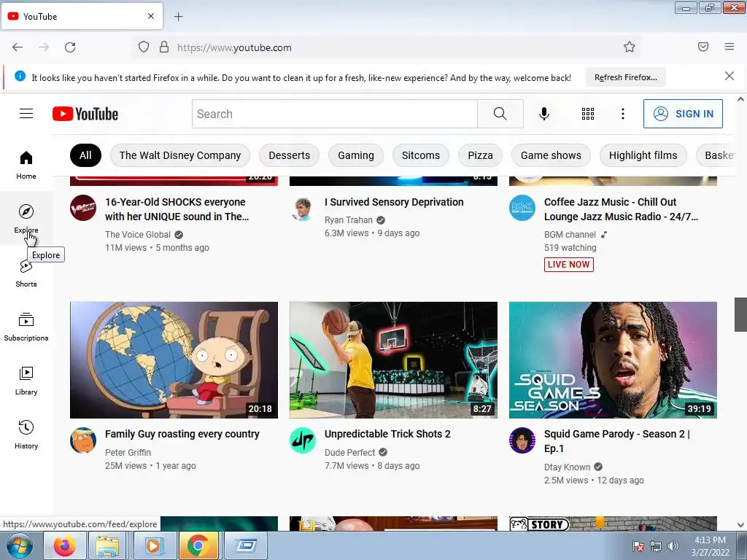The image size is (747, 560).
Task: Open Firefox from the taskbar
Action: coord(64,545)
